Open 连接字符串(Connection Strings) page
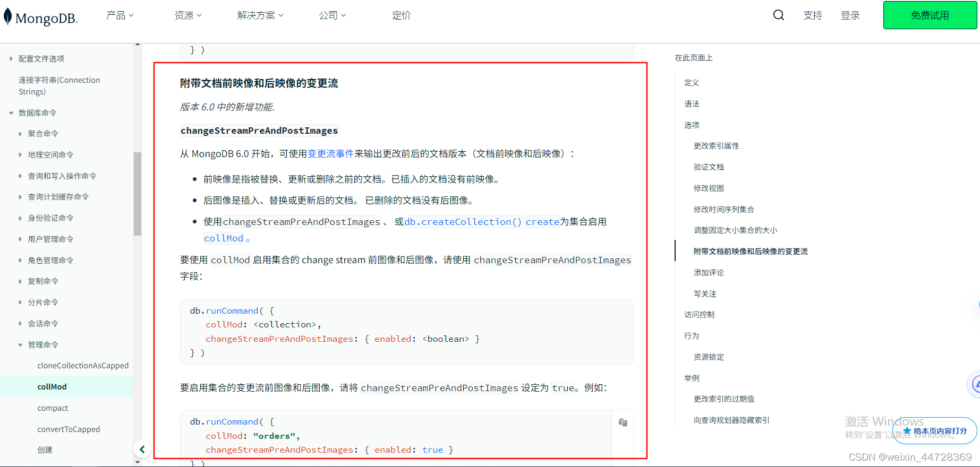Screen dimensions: 980x467 (59, 86)
